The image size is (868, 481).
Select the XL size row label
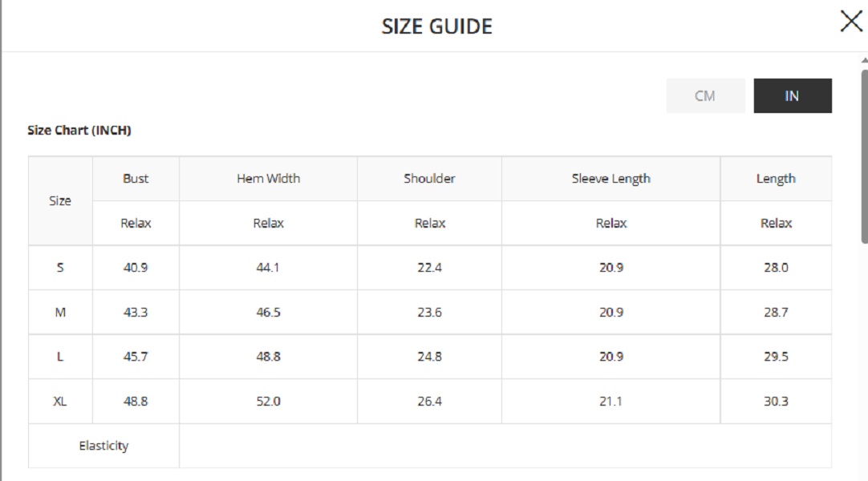pos(60,402)
